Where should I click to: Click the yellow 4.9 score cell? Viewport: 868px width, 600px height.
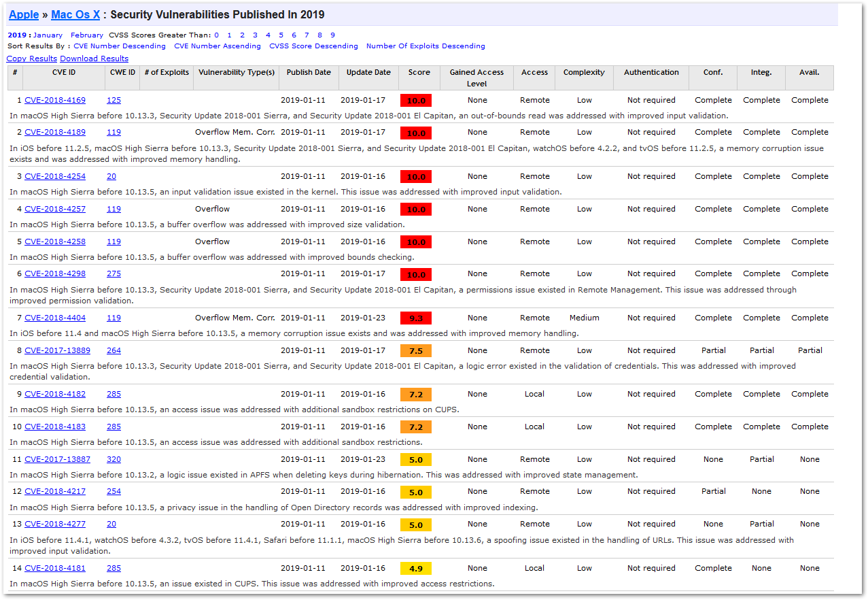tap(416, 569)
